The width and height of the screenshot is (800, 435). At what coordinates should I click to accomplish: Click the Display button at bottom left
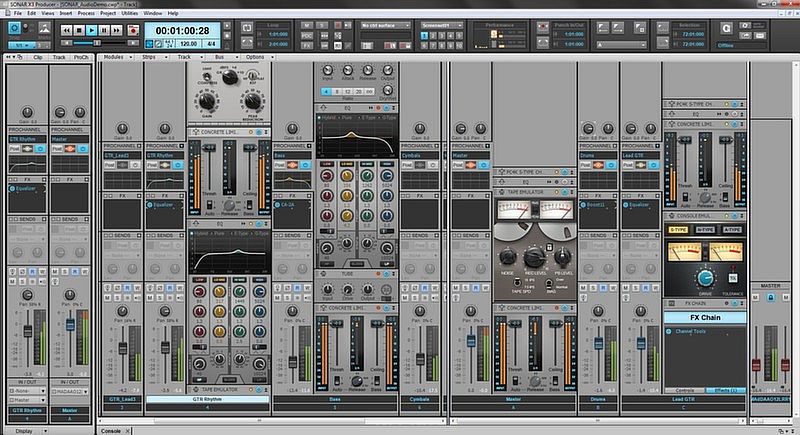[x=25, y=430]
